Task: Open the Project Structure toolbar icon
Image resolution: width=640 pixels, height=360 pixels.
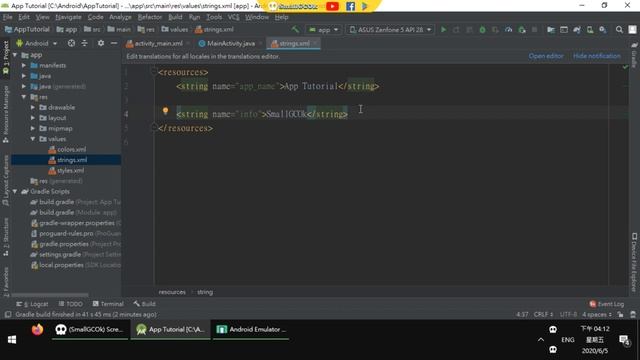Action: tap(551, 30)
